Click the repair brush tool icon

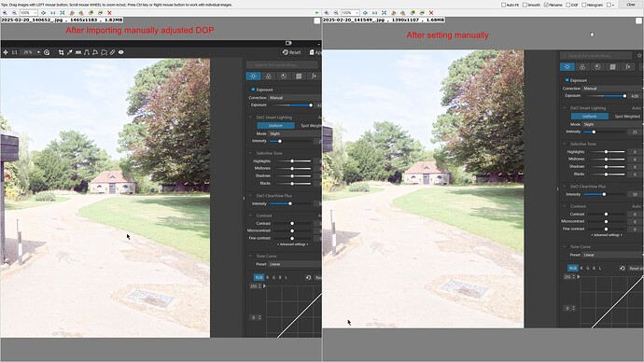point(112,52)
